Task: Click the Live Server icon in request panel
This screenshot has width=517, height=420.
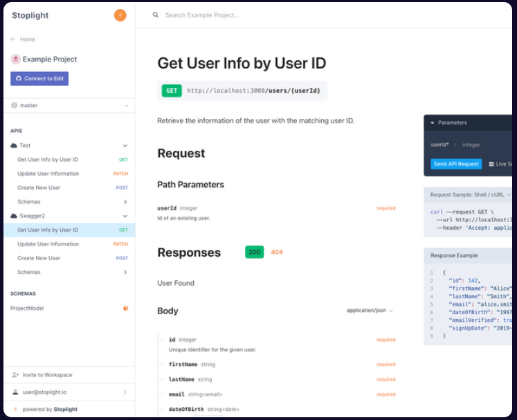Action: point(491,164)
